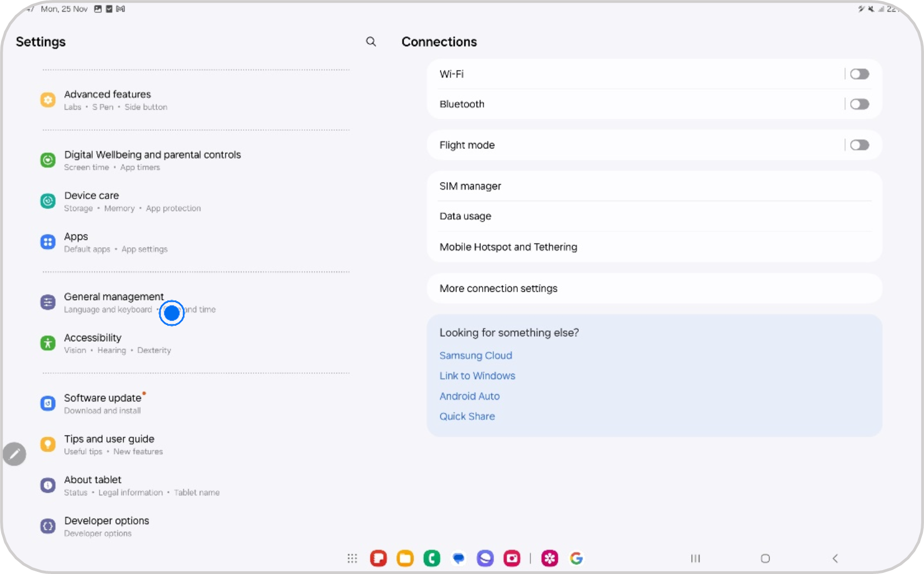Tap the Apps settings icon
This screenshot has width=924, height=574.
click(48, 242)
